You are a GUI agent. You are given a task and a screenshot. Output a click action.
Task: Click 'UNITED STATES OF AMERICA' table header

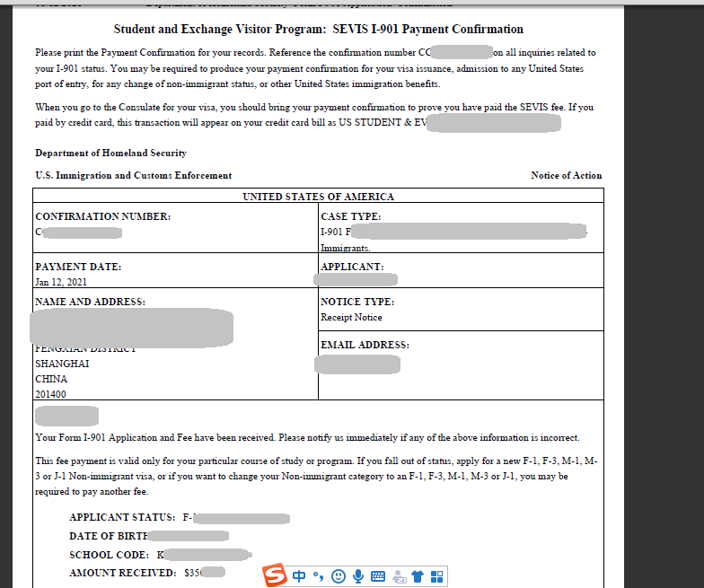pyautogui.click(x=318, y=197)
